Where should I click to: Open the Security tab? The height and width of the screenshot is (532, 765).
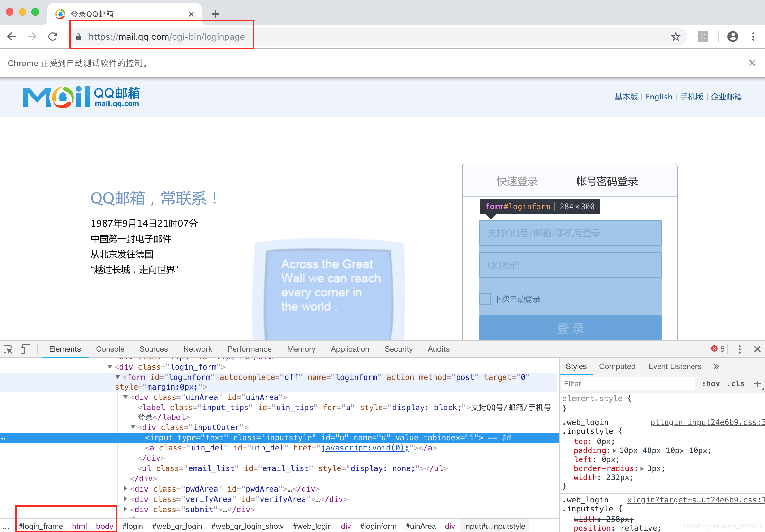pyautogui.click(x=399, y=349)
